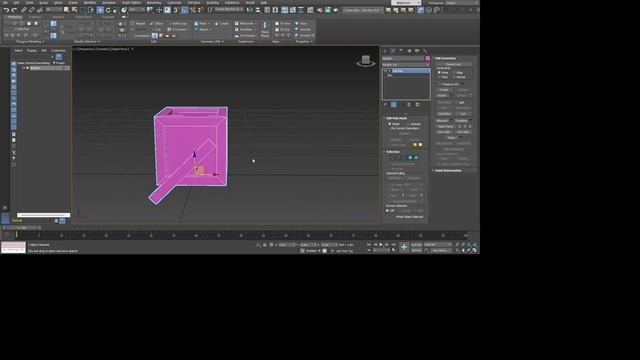Select the Normal constraint radio button
Screen dimensions: 640x360
pos(455,77)
